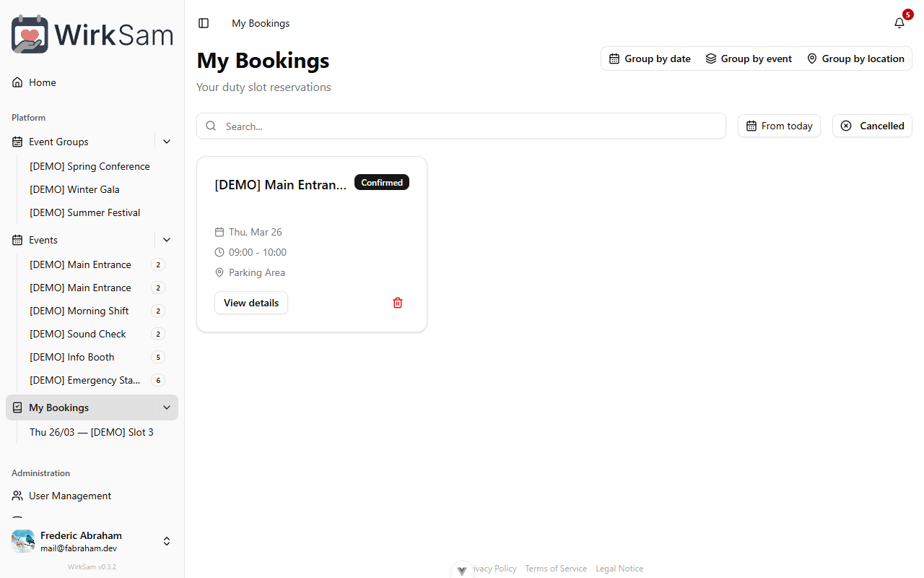Open [DEMO] Summer Festival group
This screenshot has width=924, height=578.
84,212
